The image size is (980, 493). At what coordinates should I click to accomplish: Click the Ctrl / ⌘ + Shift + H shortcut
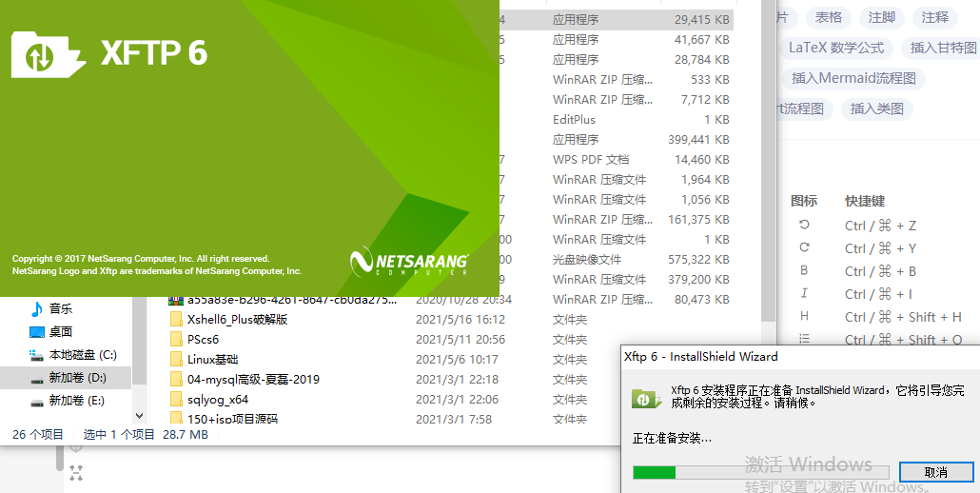903,317
